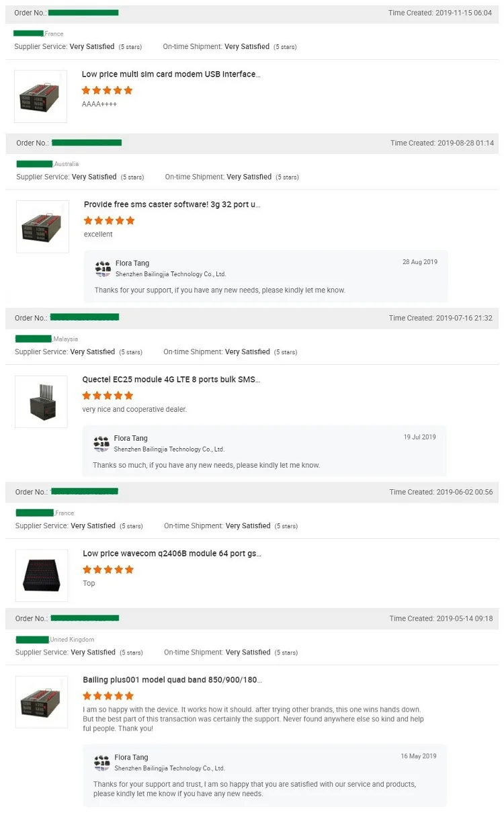The image size is (504, 813).
Task: Open 'Low price multi sim card modem' link
Action: click(171, 75)
